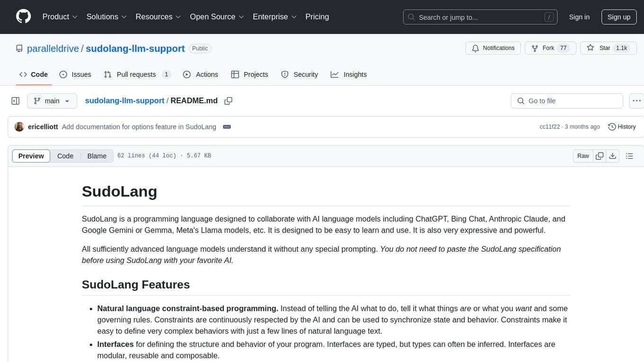
Task: Select the Preview view
Action: click(31, 156)
